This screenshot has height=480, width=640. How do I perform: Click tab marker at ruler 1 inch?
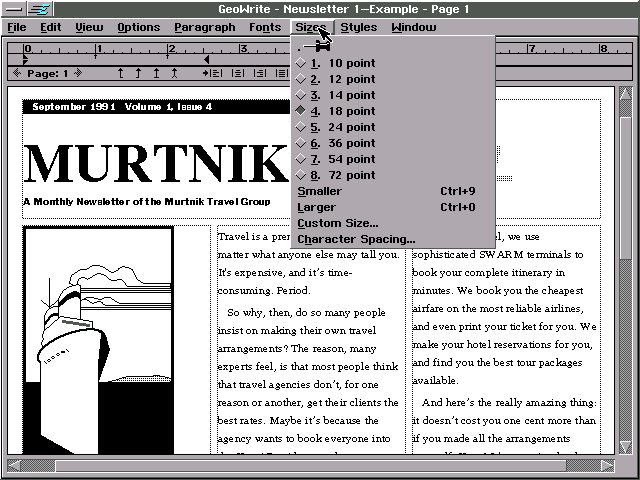[96, 56]
